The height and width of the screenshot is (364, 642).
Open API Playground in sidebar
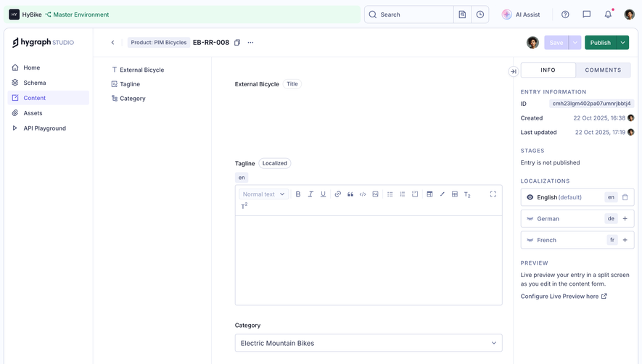point(48,128)
